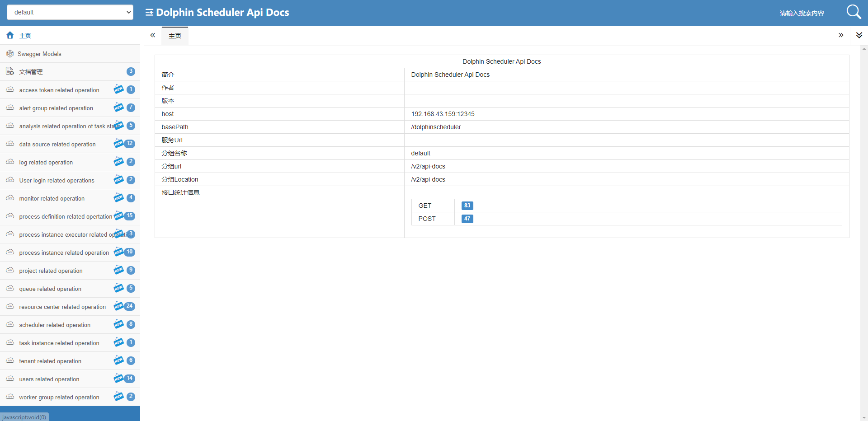
Task: Click NEW badge on log related operation
Action: point(118,162)
